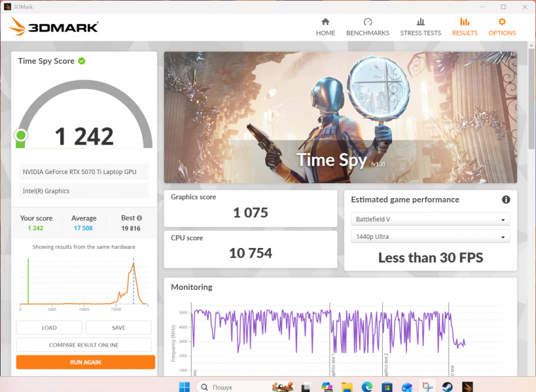Go to the BENCHMARKS gauge icon
Viewport: 536px width, 392px height.
(367, 22)
